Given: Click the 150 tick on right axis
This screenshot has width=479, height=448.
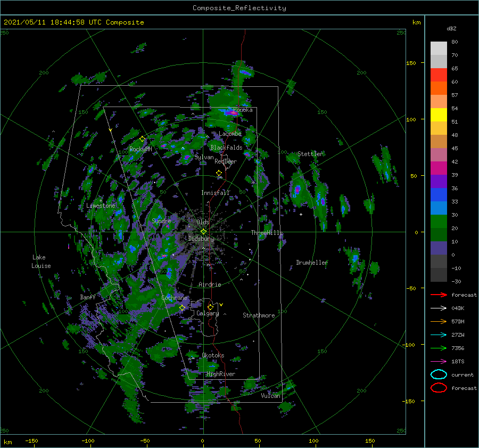Looking at the screenshot, I should pyautogui.click(x=411, y=63).
